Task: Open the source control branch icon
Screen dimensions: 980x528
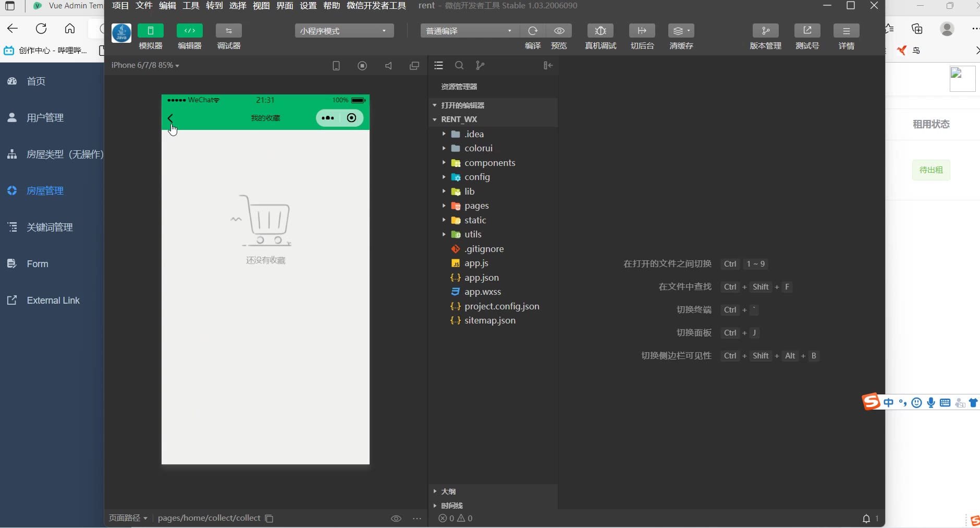Action: click(480, 65)
